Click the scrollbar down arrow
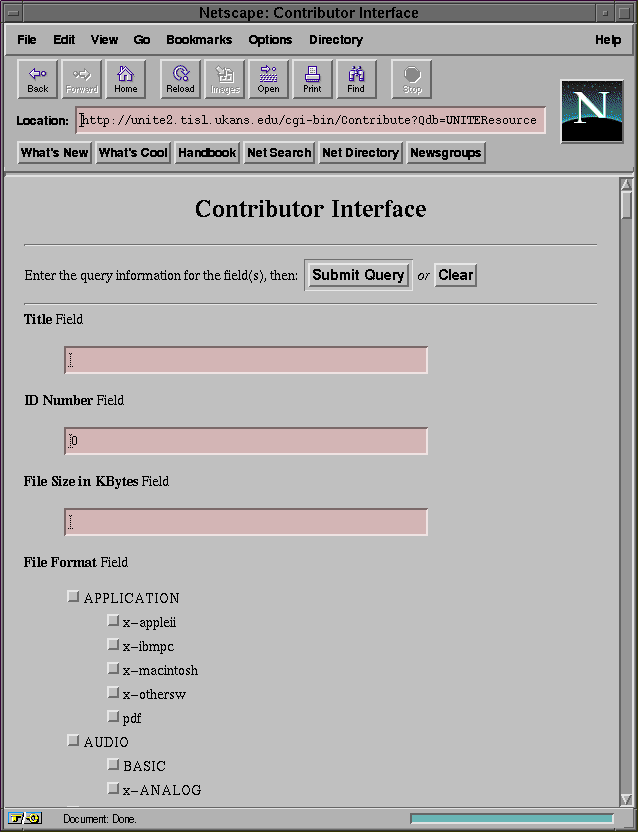This screenshot has height=832, width=638. [x=626, y=799]
